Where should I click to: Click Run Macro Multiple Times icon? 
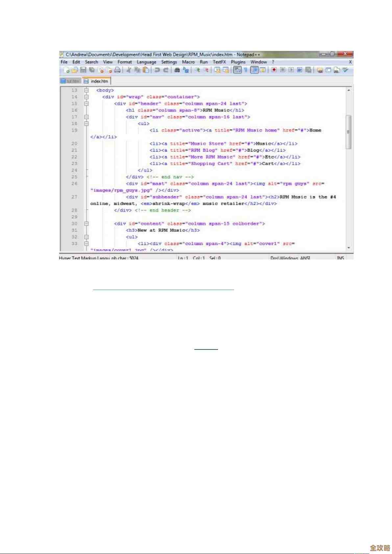[300, 70]
